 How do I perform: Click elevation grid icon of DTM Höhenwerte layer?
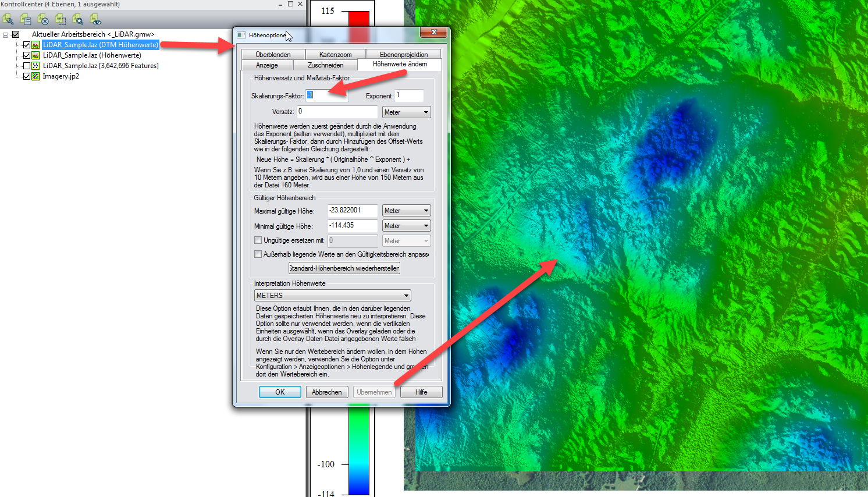(x=35, y=45)
